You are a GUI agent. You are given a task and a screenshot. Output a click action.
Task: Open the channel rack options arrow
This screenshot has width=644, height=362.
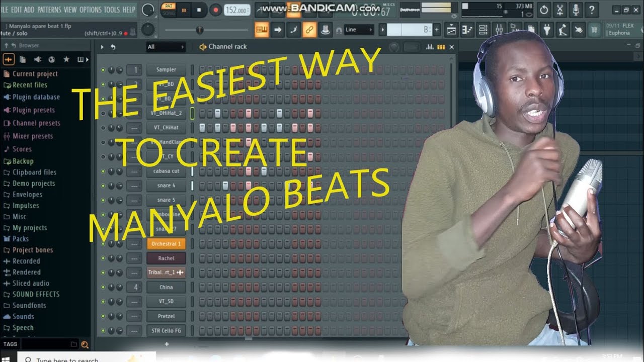[x=102, y=47]
